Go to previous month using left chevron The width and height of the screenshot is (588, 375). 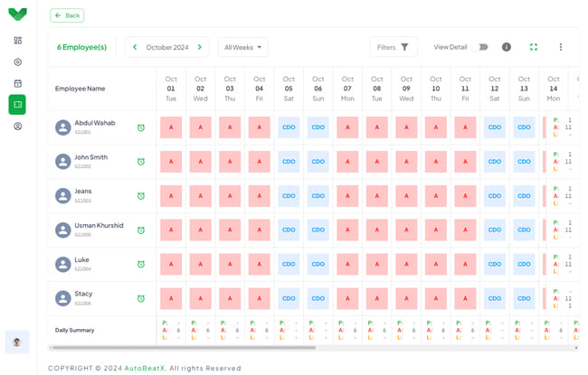click(135, 47)
